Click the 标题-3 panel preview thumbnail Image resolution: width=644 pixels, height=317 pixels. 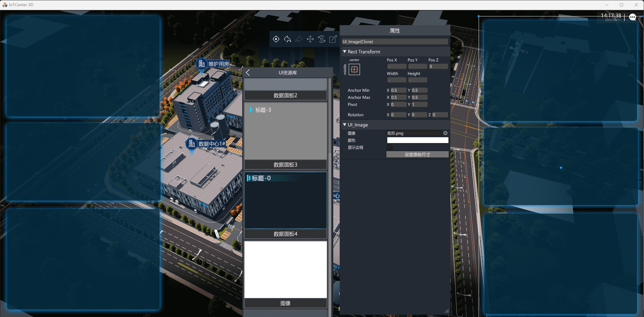(285, 131)
